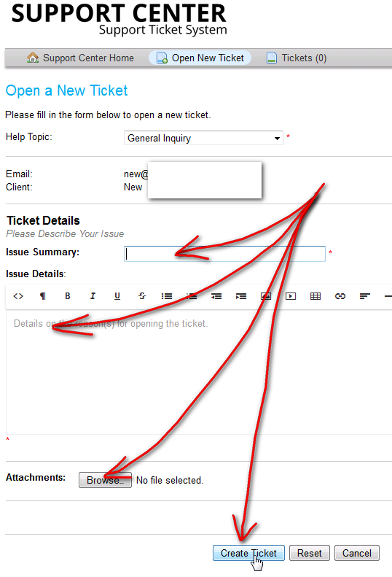The height and width of the screenshot is (577, 392).
Task: Apply italic formatting in editor toolbar
Action: click(93, 296)
